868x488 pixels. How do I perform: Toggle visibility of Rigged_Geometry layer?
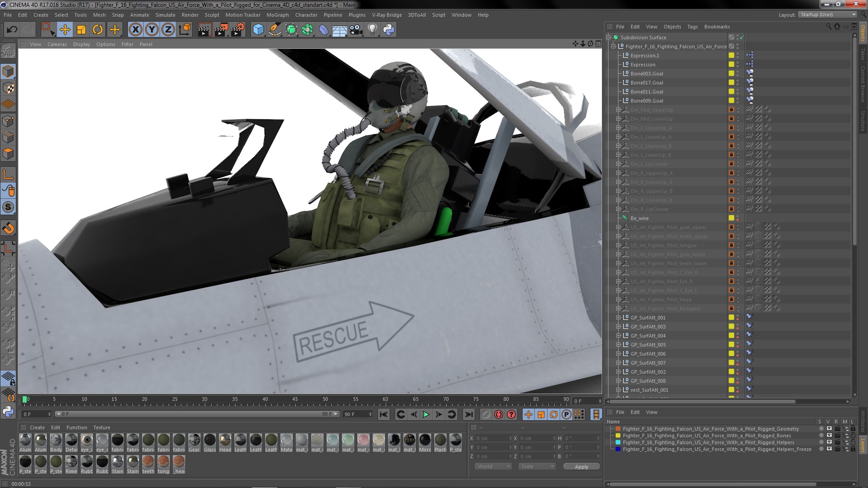click(829, 429)
